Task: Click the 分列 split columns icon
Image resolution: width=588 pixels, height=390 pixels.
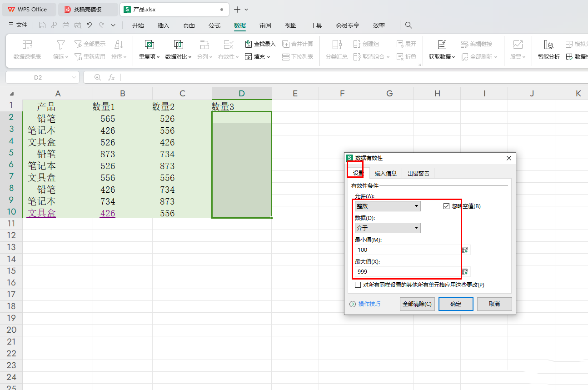Action: [205, 45]
